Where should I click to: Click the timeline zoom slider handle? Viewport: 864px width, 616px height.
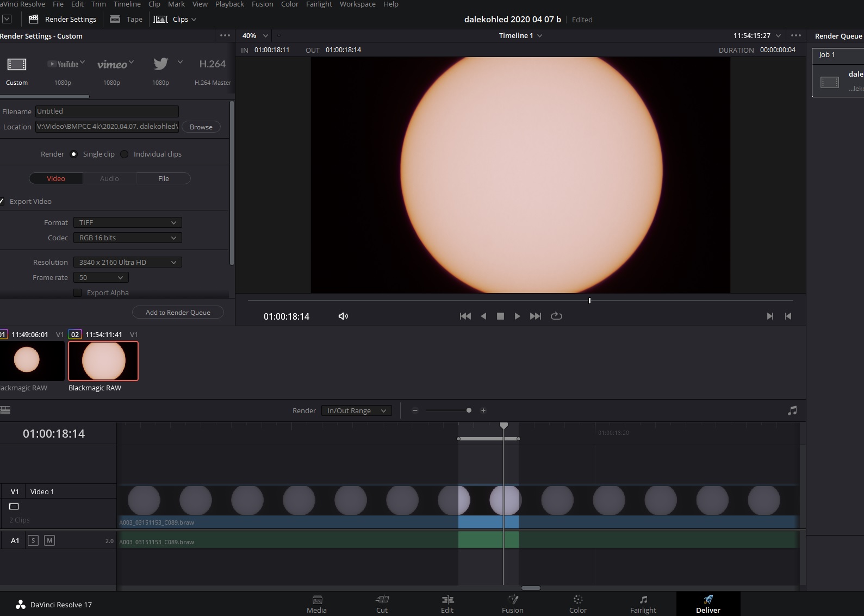click(x=469, y=410)
